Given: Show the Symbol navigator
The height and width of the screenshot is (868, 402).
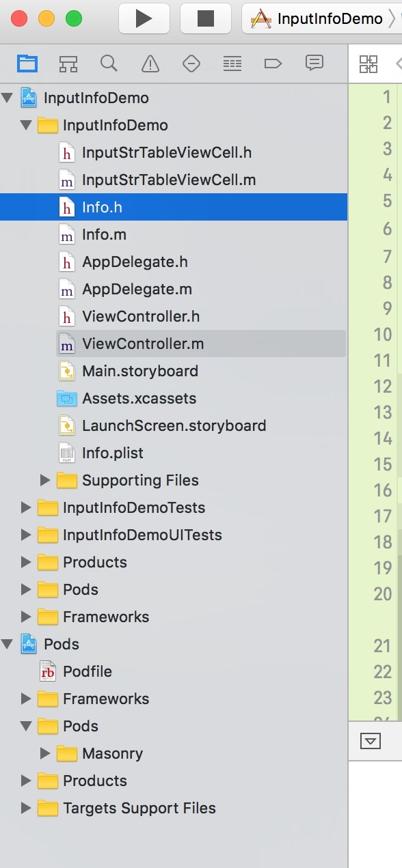Looking at the screenshot, I should 68,64.
